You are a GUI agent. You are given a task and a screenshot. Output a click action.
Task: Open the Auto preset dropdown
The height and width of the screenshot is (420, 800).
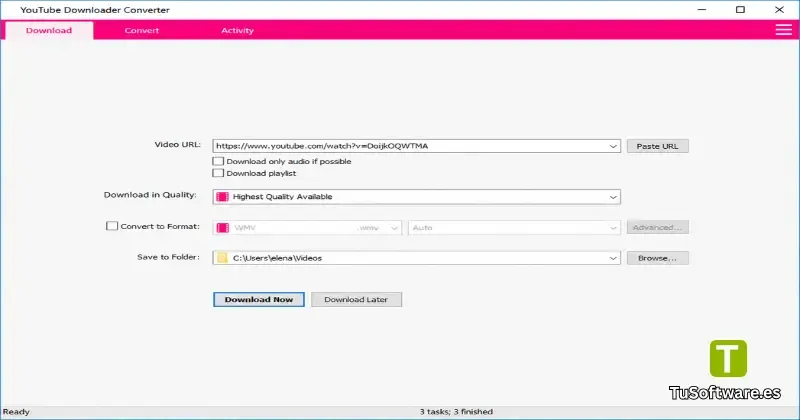pos(514,228)
